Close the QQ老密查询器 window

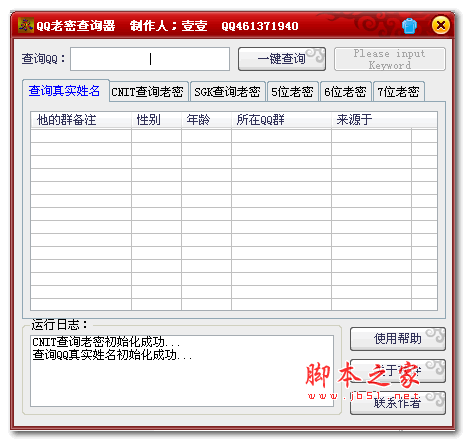(440, 25)
